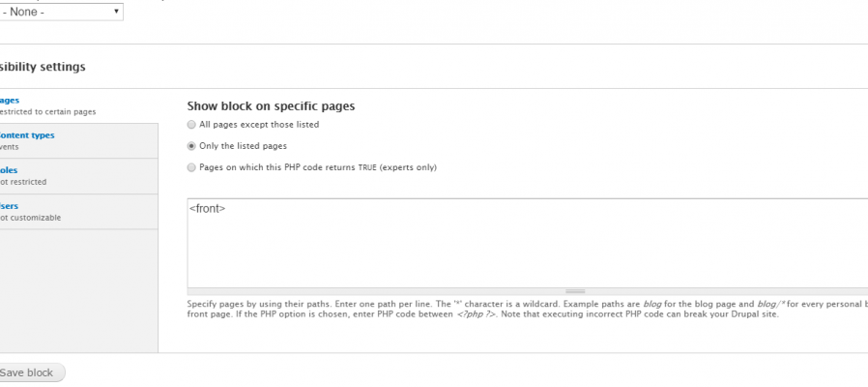Screen dimensions: 868x387
Task: Click the 'Show block on specific pages' heading
Action: 271,105
